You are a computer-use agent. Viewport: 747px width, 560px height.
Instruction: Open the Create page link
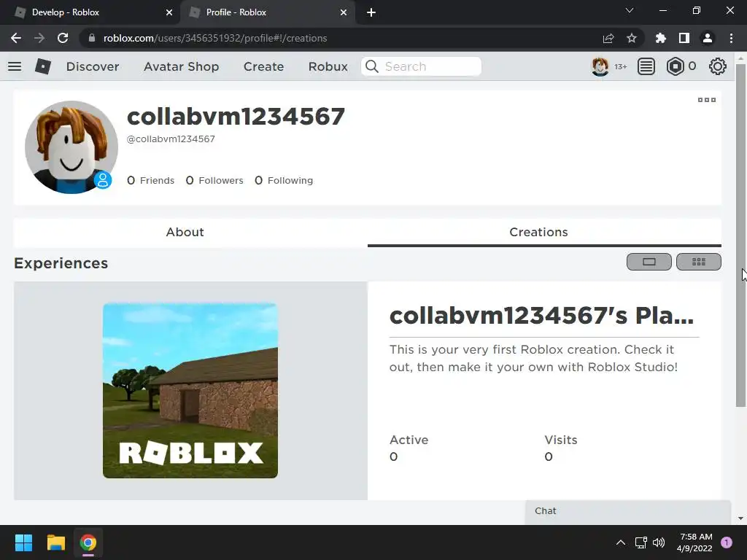tap(263, 66)
